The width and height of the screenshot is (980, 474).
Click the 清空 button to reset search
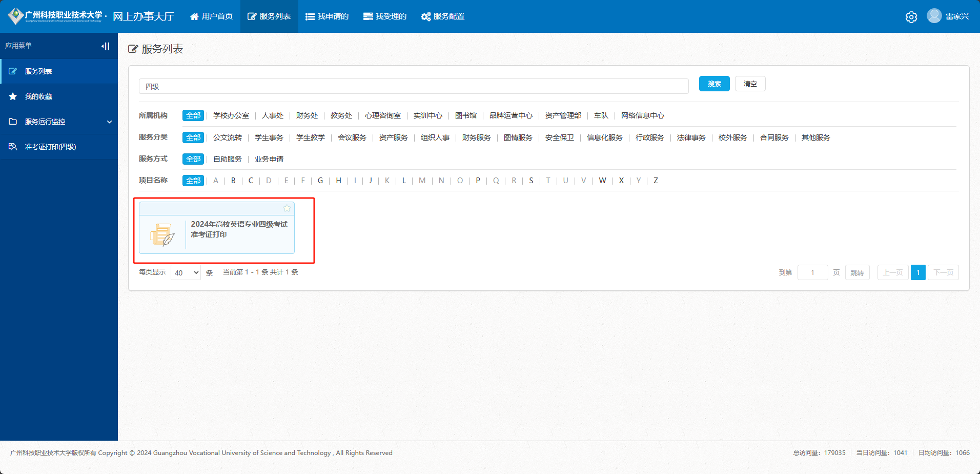click(x=750, y=84)
